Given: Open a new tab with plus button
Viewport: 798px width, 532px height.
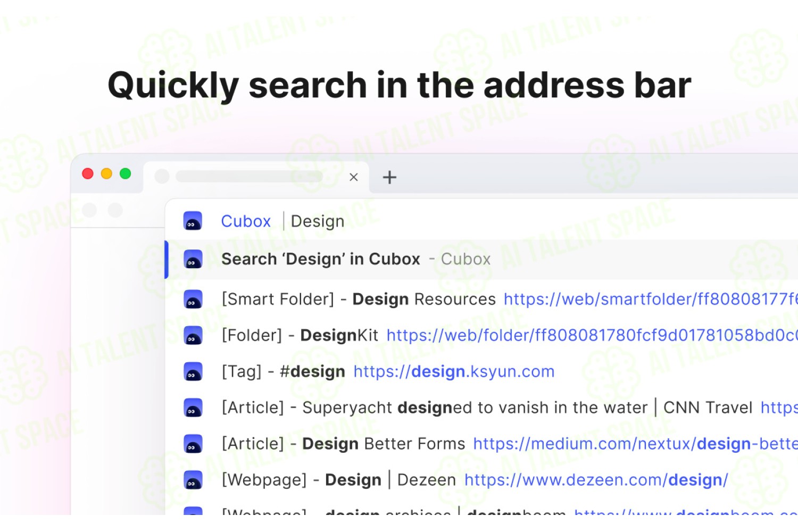Looking at the screenshot, I should click(389, 177).
